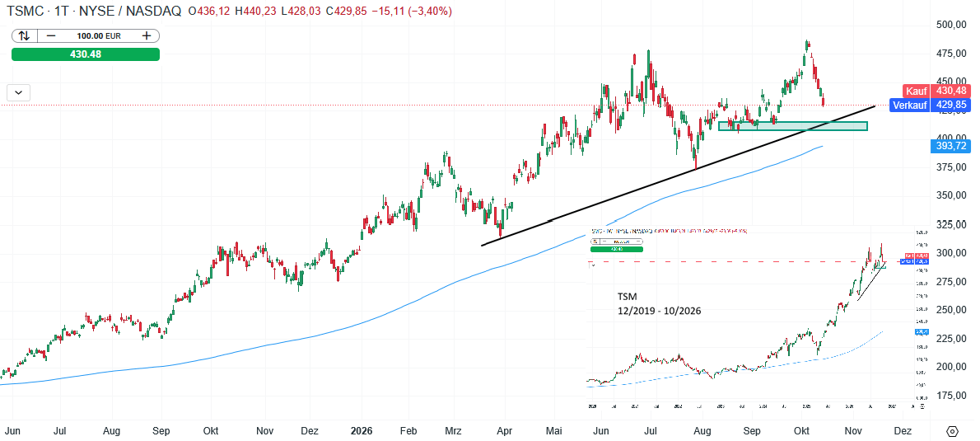The width and height of the screenshot is (980, 441).
Task: Decrease order quantity with the minus button
Action: [50, 35]
